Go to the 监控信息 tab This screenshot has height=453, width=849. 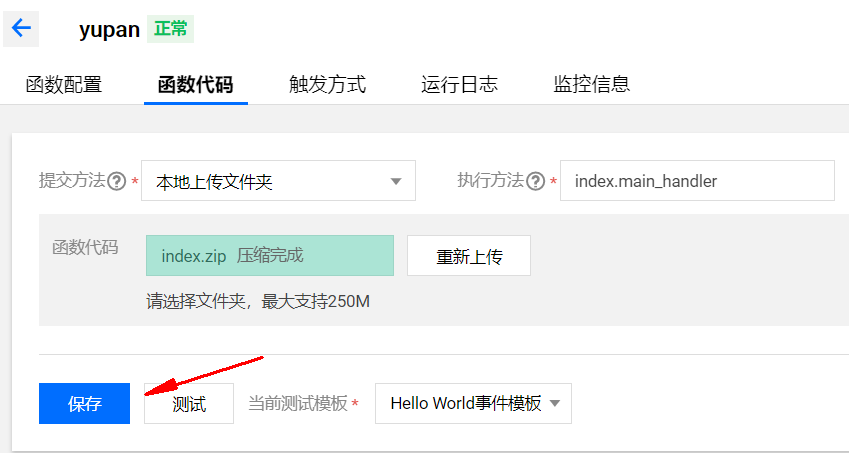[x=591, y=85]
